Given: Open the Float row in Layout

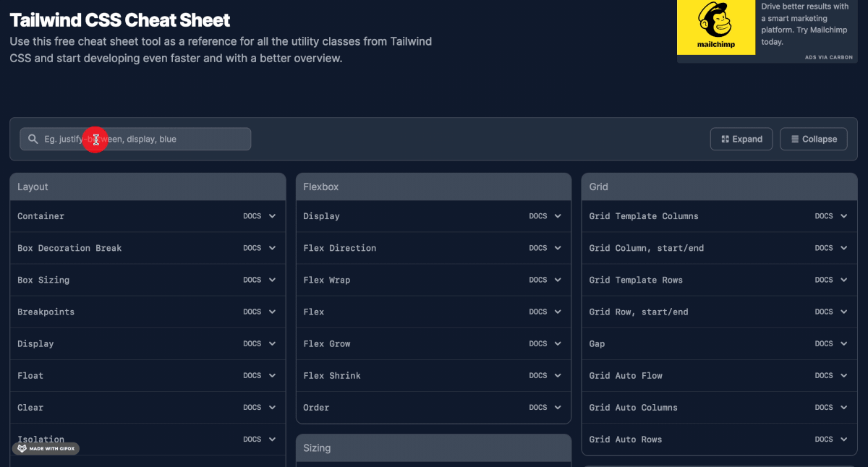Looking at the screenshot, I should [x=30, y=375].
